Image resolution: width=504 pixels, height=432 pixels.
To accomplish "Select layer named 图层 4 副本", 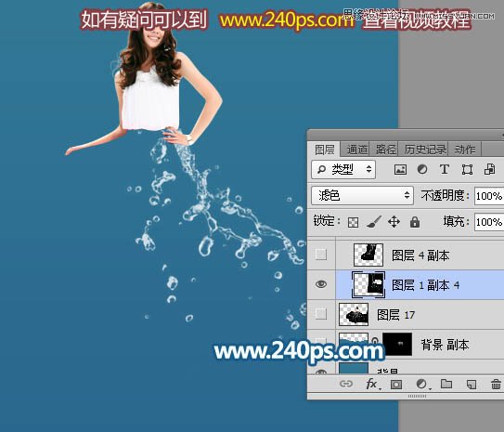I will tap(420, 255).
